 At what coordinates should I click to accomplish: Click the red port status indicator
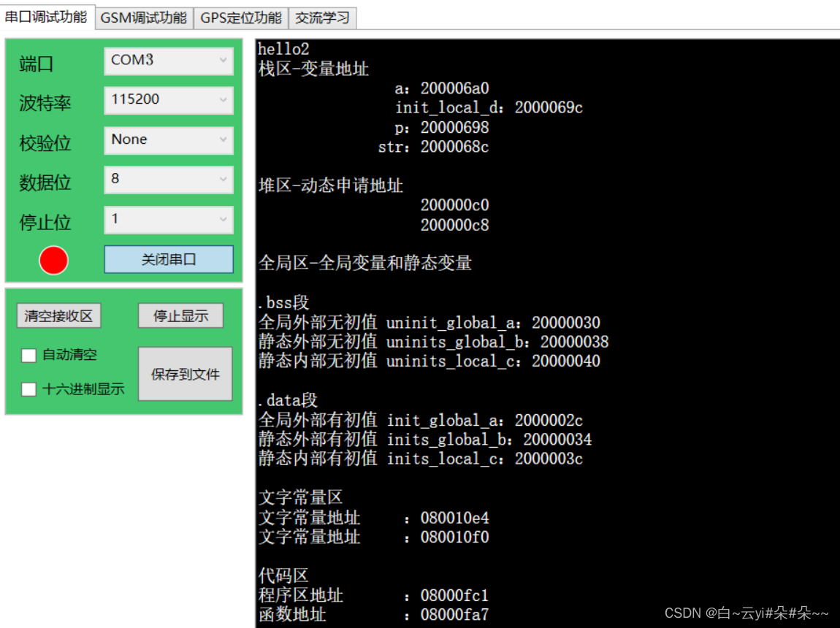click(x=53, y=260)
